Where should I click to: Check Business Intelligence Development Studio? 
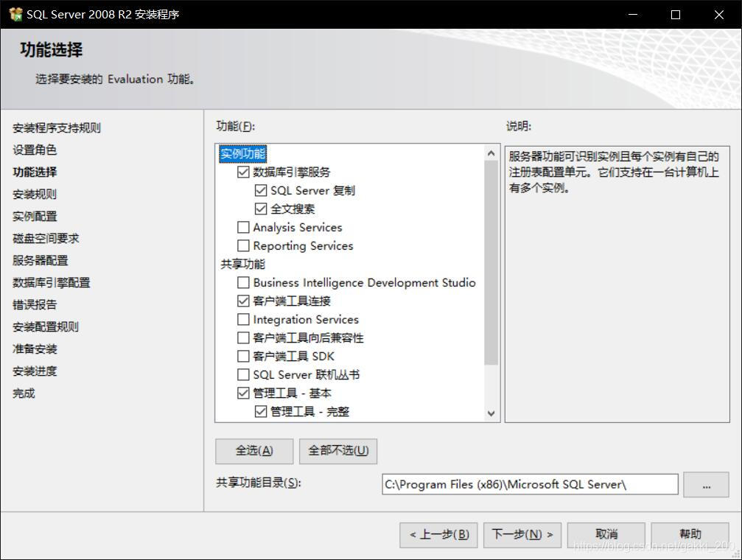click(243, 282)
